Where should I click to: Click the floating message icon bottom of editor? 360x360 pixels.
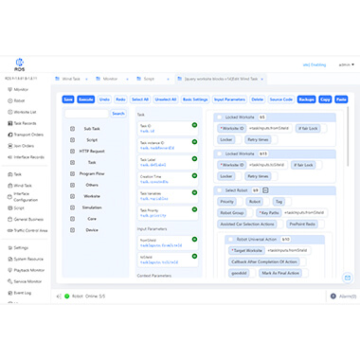[347, 278]
